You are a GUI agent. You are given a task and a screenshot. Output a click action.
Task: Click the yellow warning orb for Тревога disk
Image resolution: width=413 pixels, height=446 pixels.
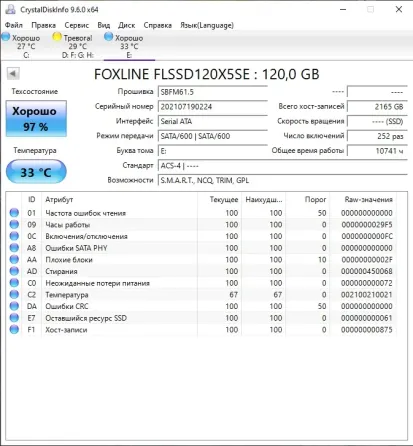click(57, 37)
